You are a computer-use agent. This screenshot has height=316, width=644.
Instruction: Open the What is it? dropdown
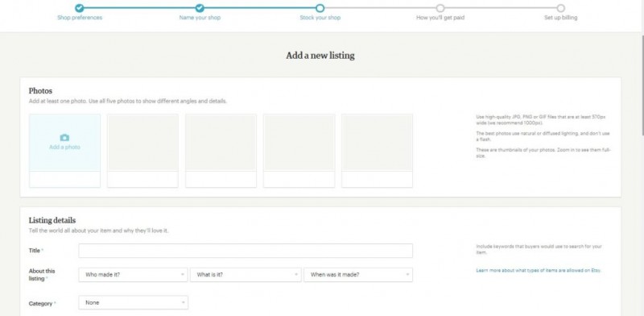[x=246, y=275]
